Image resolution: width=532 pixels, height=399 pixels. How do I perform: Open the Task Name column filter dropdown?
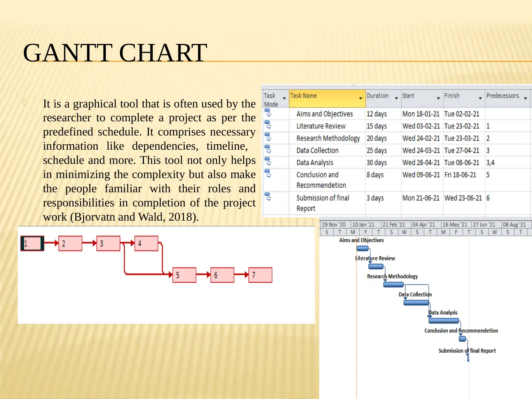[361, 98]
